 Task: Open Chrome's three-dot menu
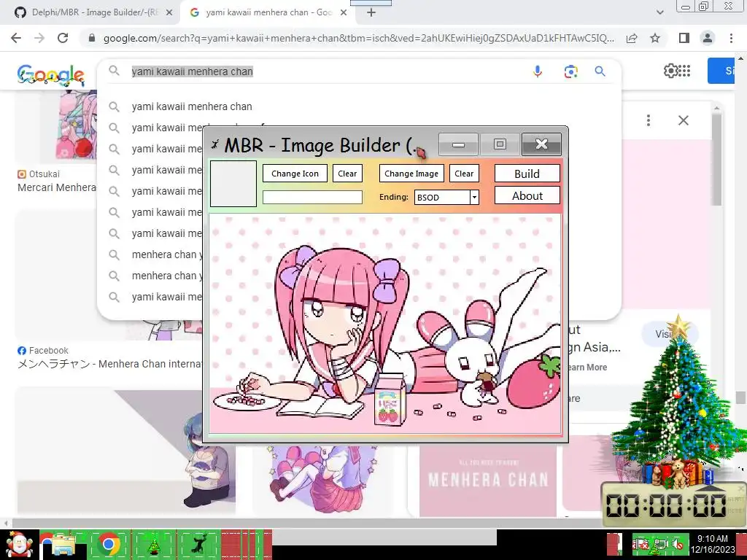click(x=731, y=38)
